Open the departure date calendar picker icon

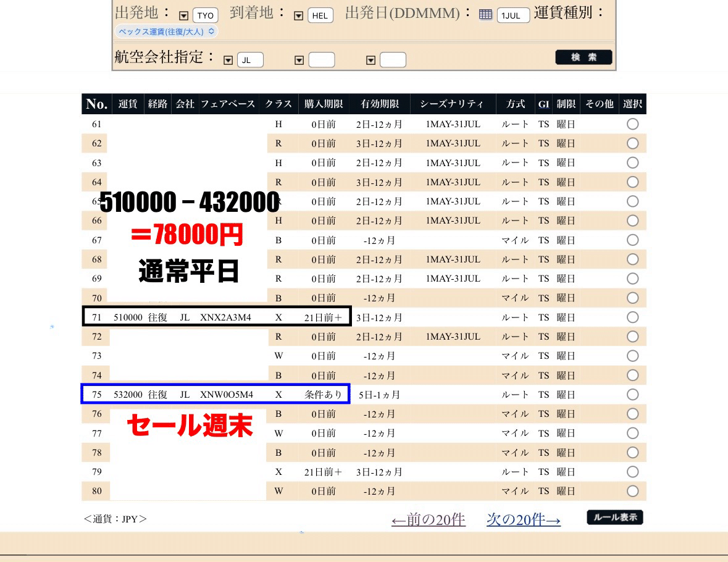point(487,14)
